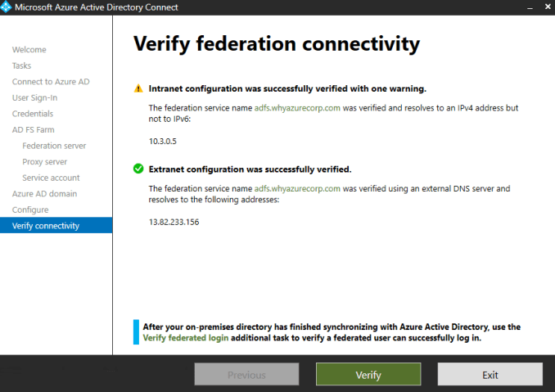Open the Verify federated login link
555x392 pixels.
186,338
